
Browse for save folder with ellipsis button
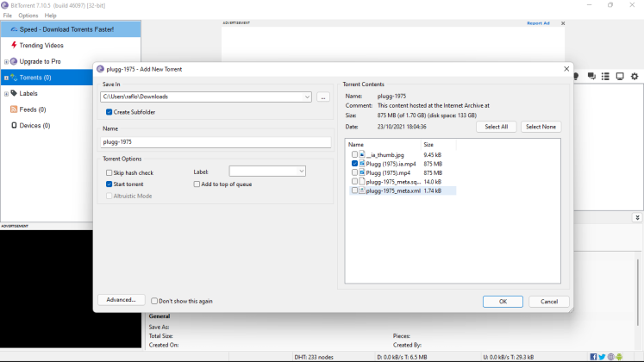[x=323, y=97]
